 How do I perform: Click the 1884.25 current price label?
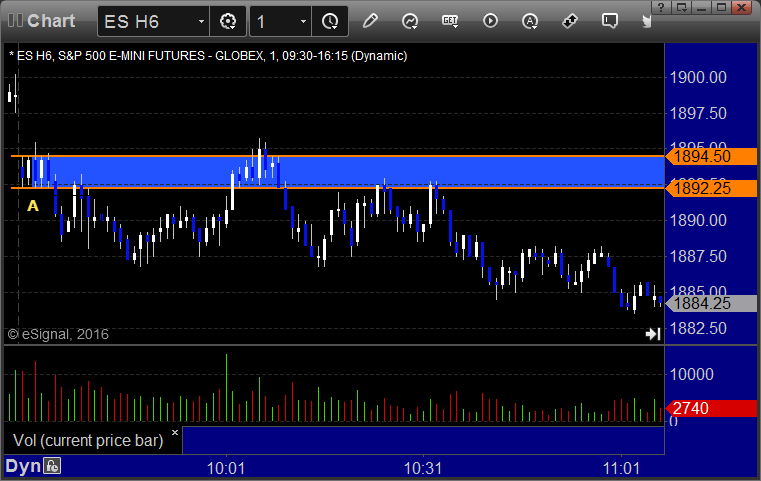(711, 303)
